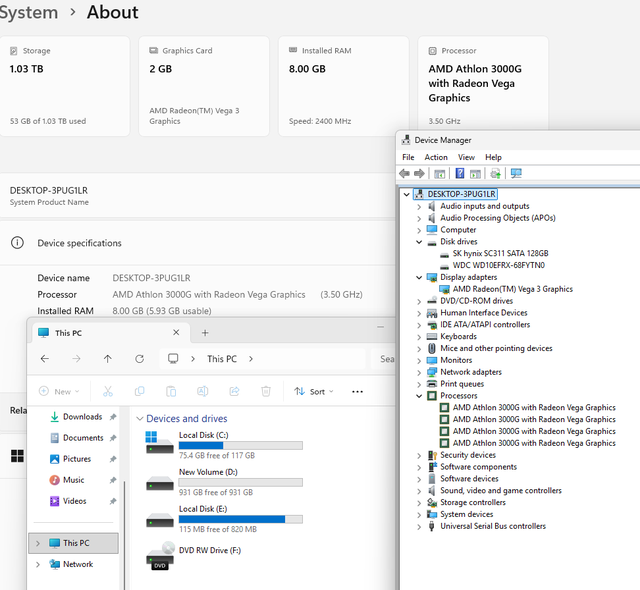
Task: Open the Sort dropdown in Explorer
Action: (x=314, y=391)
